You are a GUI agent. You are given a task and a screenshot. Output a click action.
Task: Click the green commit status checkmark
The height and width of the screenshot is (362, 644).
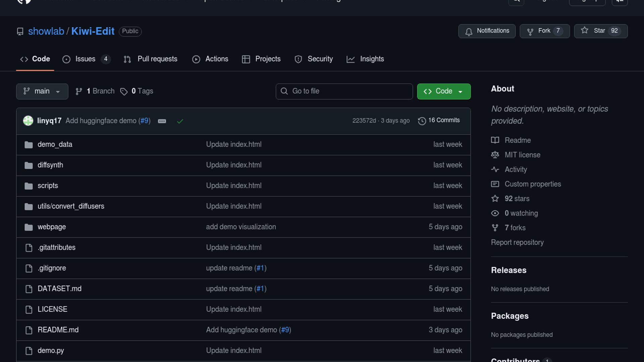pyautogui.click(x=180, y=121)
